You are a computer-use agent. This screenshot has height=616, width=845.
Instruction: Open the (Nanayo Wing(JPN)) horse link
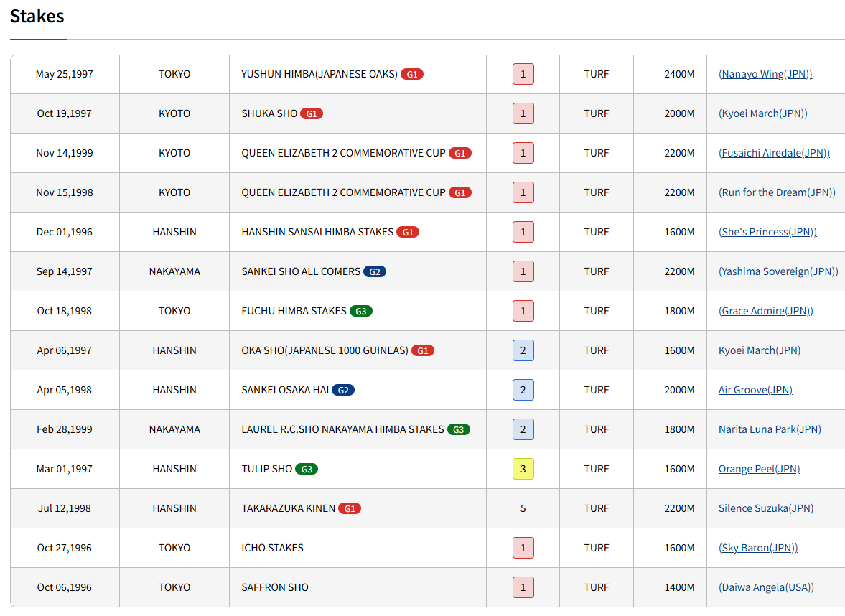click(765, 75)
